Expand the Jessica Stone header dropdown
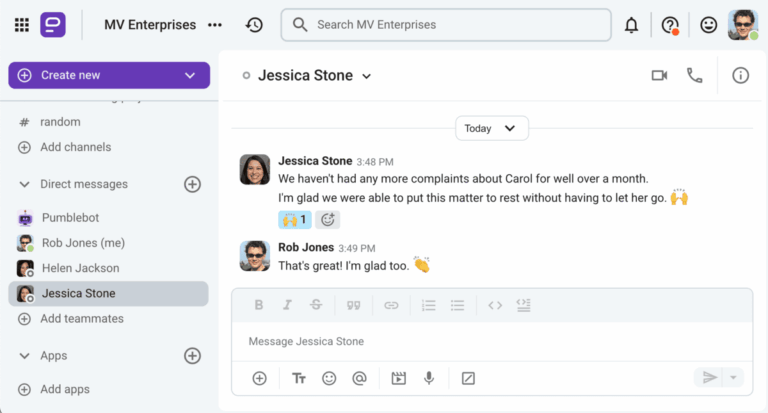The height and width of the screenshot is (413, 768). point(366,76)
